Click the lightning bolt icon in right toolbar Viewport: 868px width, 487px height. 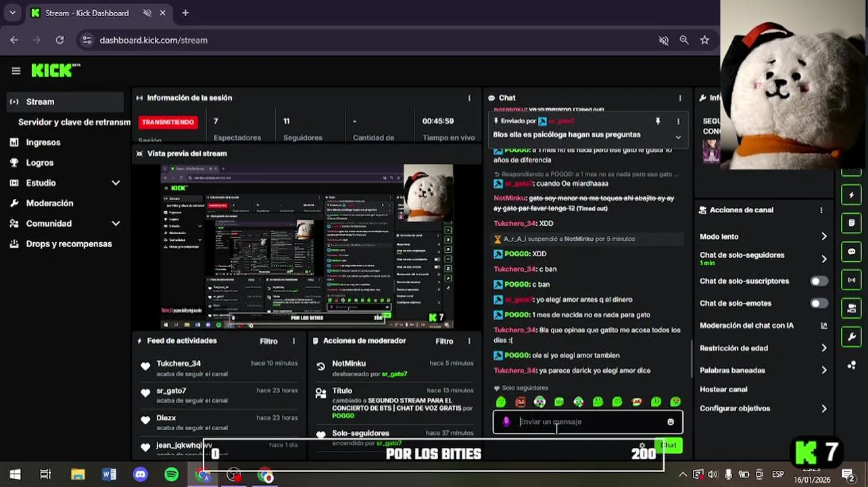(x=851, y=195)
